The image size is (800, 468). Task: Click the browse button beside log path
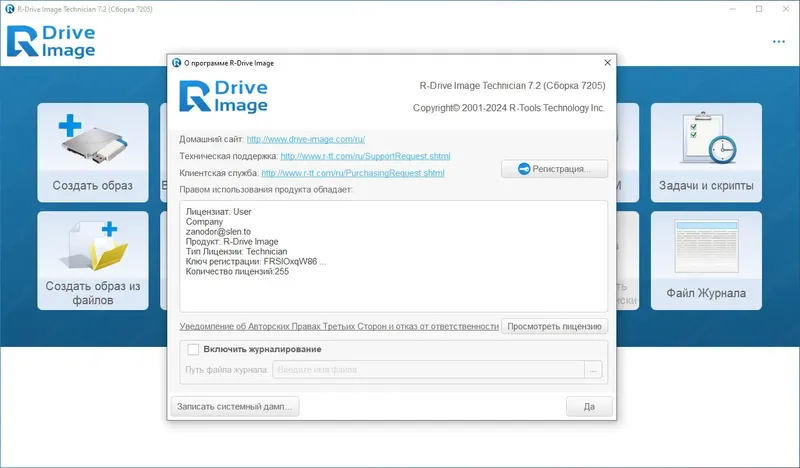point(593,370)
